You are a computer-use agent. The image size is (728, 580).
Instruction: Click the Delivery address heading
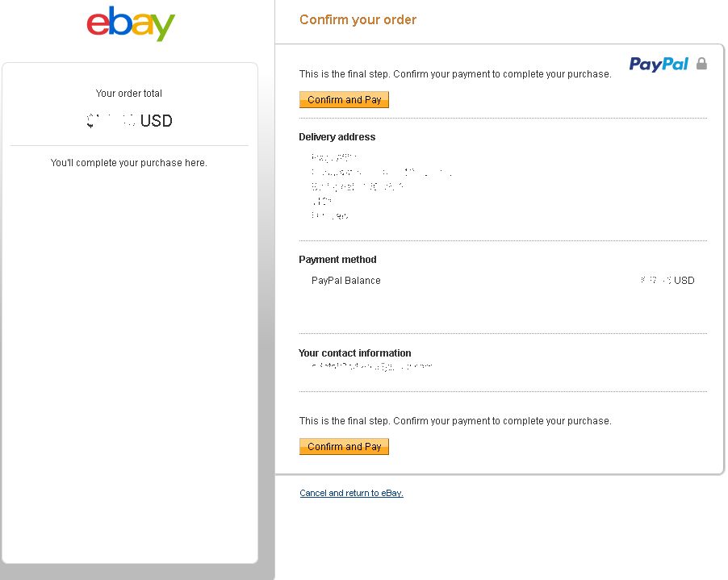point(337,137)
